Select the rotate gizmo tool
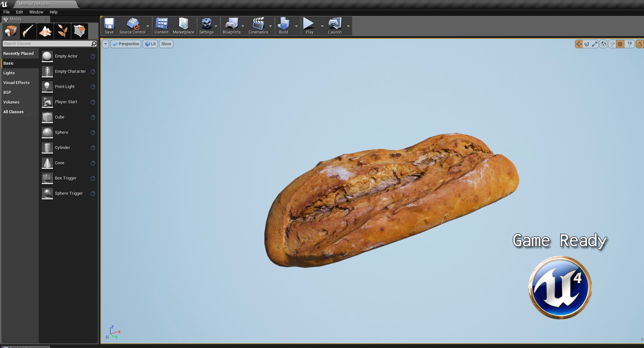 click(587, 44)
